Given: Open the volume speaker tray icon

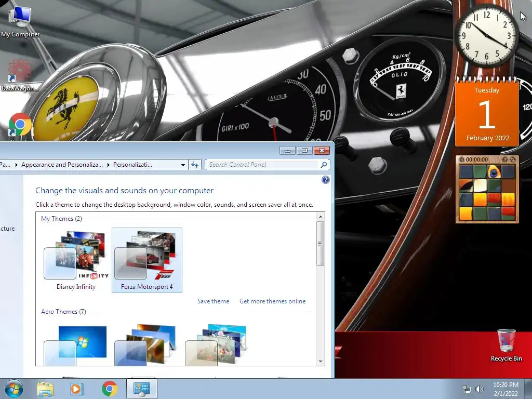Looking at the screenshot, I should click(x=480, y=389).
